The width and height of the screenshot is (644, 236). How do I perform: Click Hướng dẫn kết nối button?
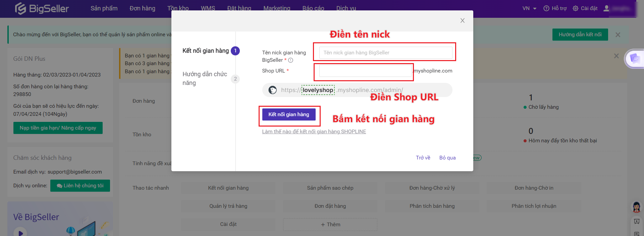[x=580, y=35]
